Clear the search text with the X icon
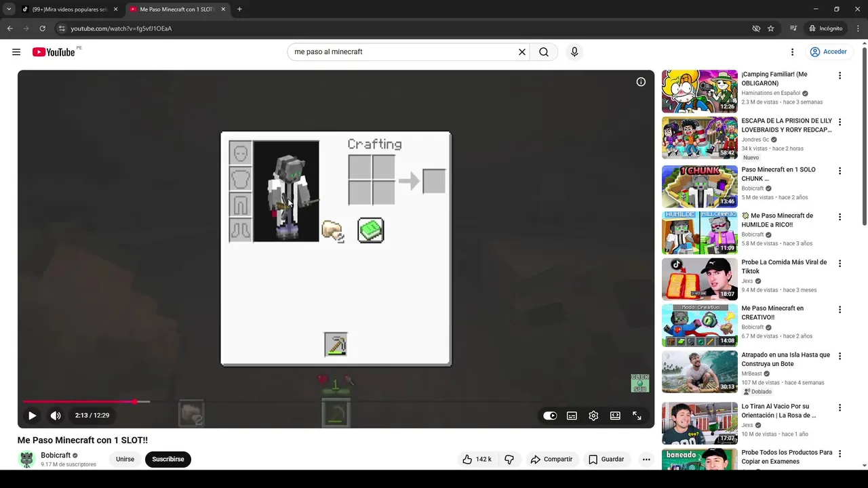The width and height of the screenshot is (868, 488). (522, 52)
